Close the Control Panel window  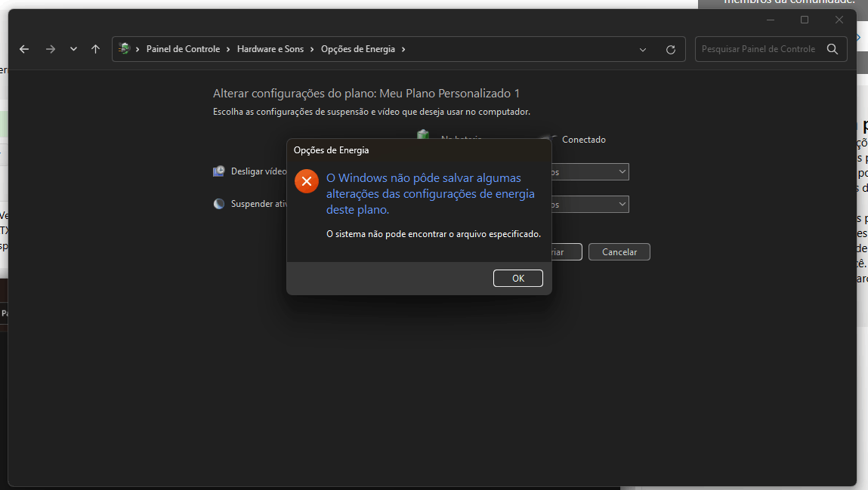(x=839, y=20)
